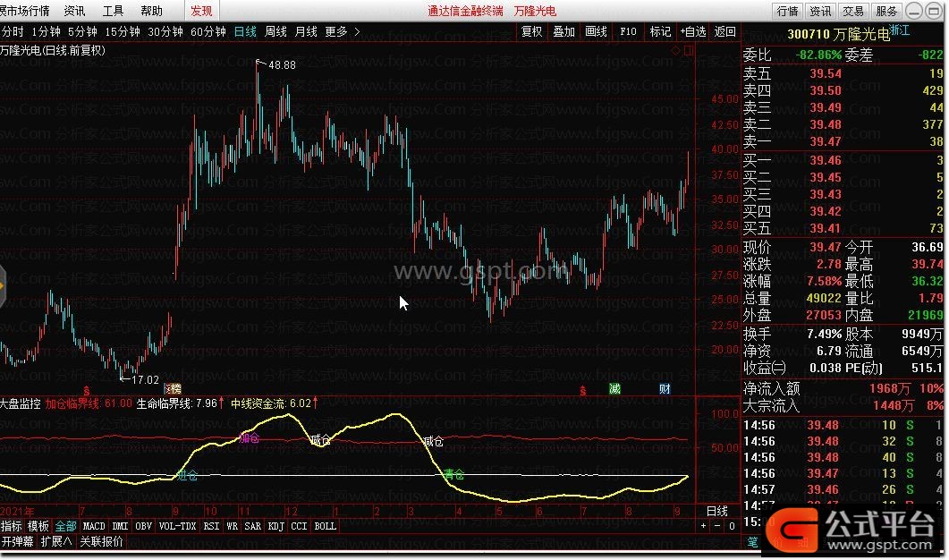Viewport: 949px width, 560px height.
Task: Select the 1分钟 period
Action: pos(46,31)
